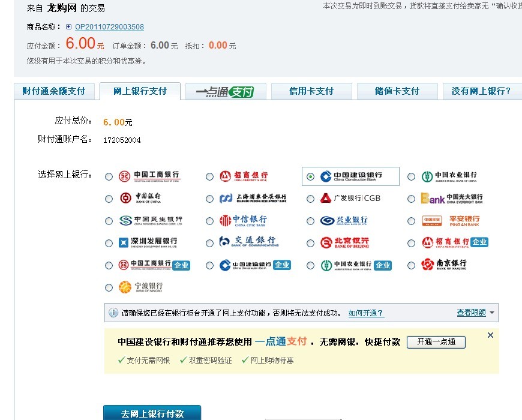Select the 中国建设银行 企业 radio button
This screenshot has width=522, height=420.
(210, 266)
